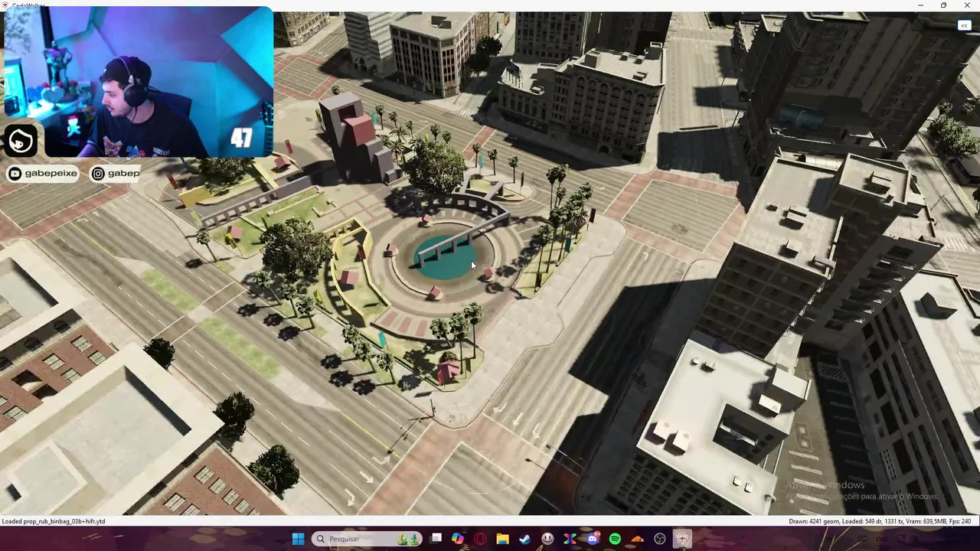Minimize the CodeWalker window
980x551 pixels.
tap(920, 5)
